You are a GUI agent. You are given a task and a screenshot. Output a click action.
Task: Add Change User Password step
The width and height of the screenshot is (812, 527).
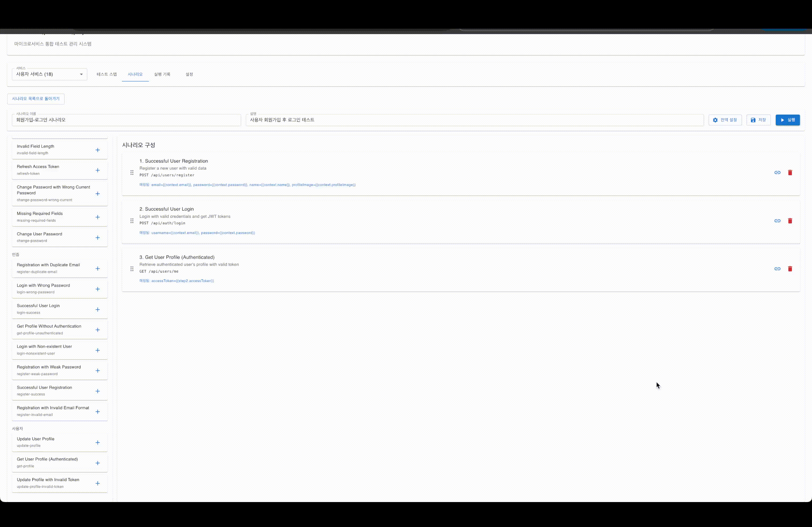coord(97,237)
